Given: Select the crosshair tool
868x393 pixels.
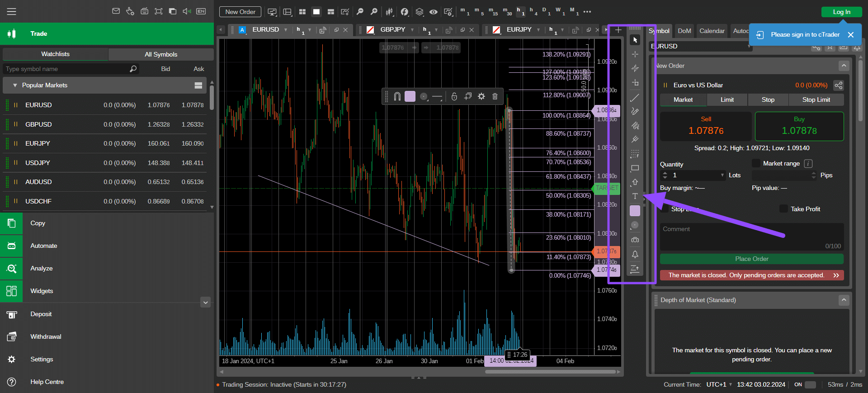Looking at the screenshot, I should tap(635, 54).
